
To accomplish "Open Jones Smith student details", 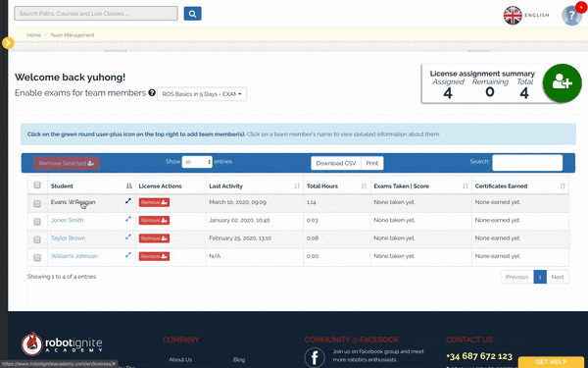I will point(67,220).
